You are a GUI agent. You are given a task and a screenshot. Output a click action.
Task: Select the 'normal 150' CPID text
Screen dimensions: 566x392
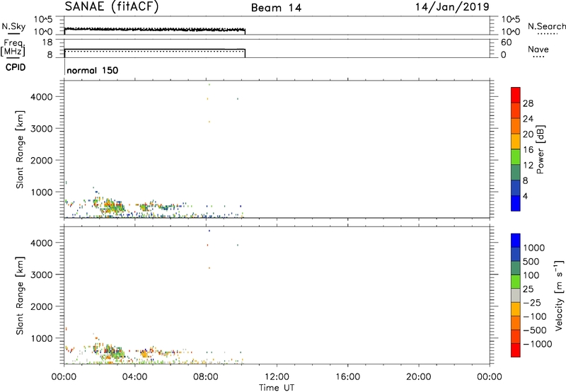pyautogui.click(x=93, y=70)
